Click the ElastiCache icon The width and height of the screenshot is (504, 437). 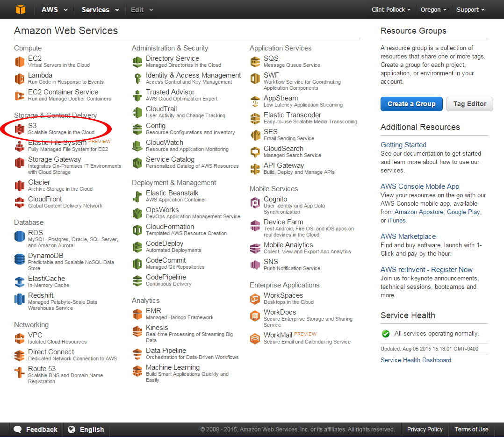coord(20,282)
